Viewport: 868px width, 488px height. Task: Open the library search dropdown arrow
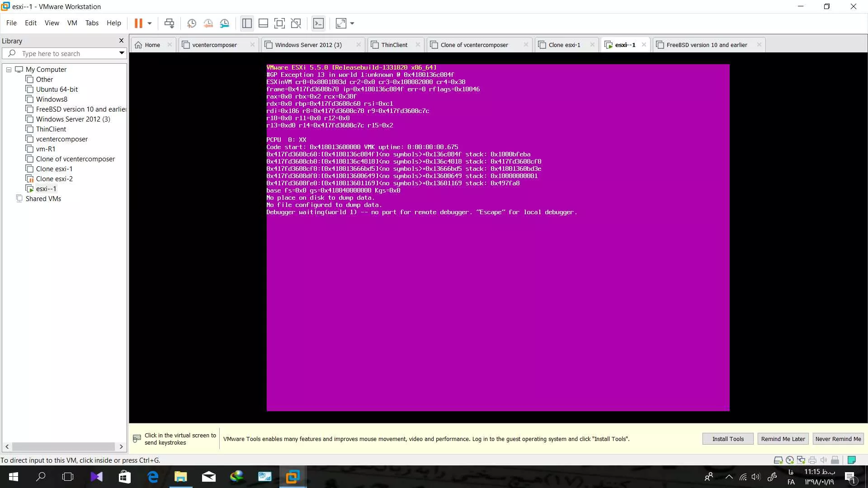click(121, 53)
